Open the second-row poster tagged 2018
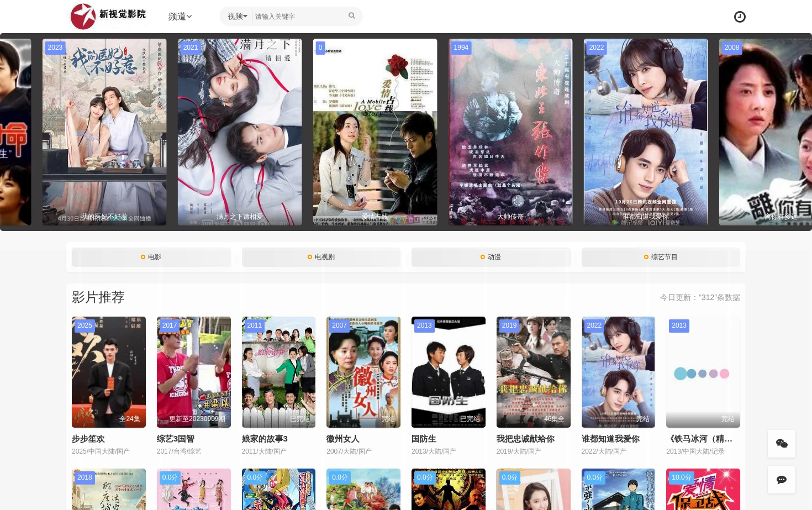This screenshot has height=510, width=812. click(x=109, y=490)
